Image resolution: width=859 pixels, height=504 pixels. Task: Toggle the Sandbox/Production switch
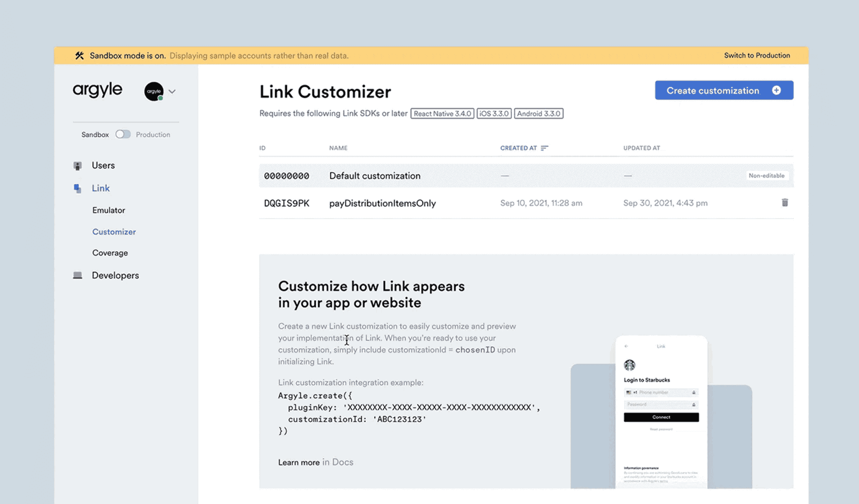click(123, 134)
